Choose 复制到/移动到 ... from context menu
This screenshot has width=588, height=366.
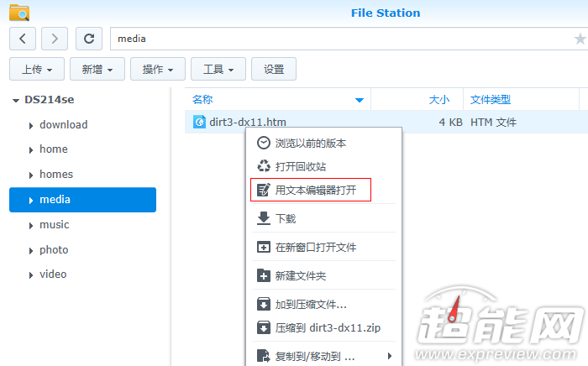(x=324, y=356)
